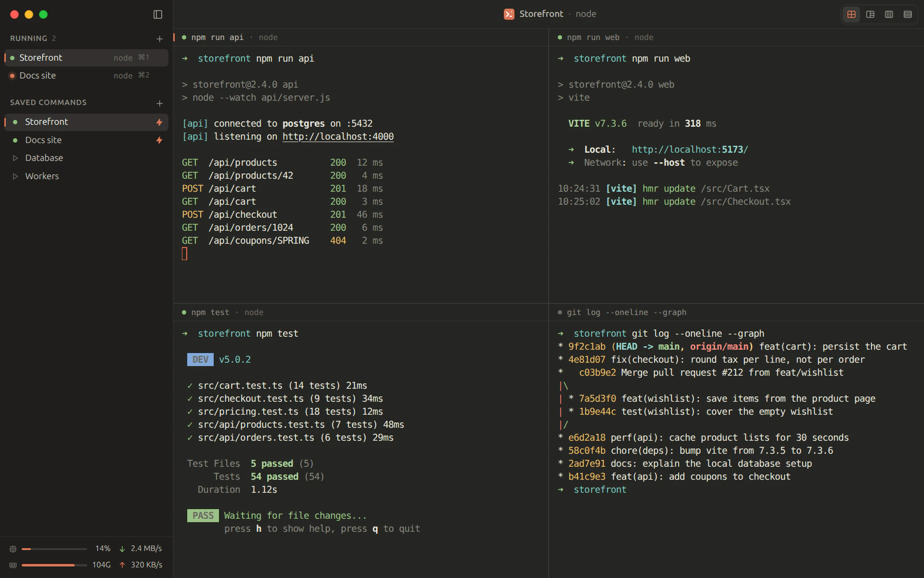
Task: Click the GET /api/products/42 log line
Action: click(282, 175)
